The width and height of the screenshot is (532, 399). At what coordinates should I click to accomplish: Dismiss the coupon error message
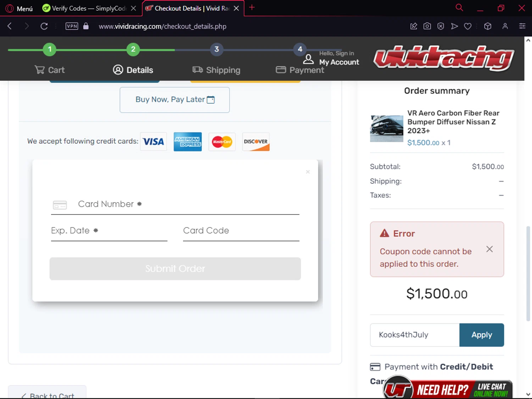(x=489, y=249)
